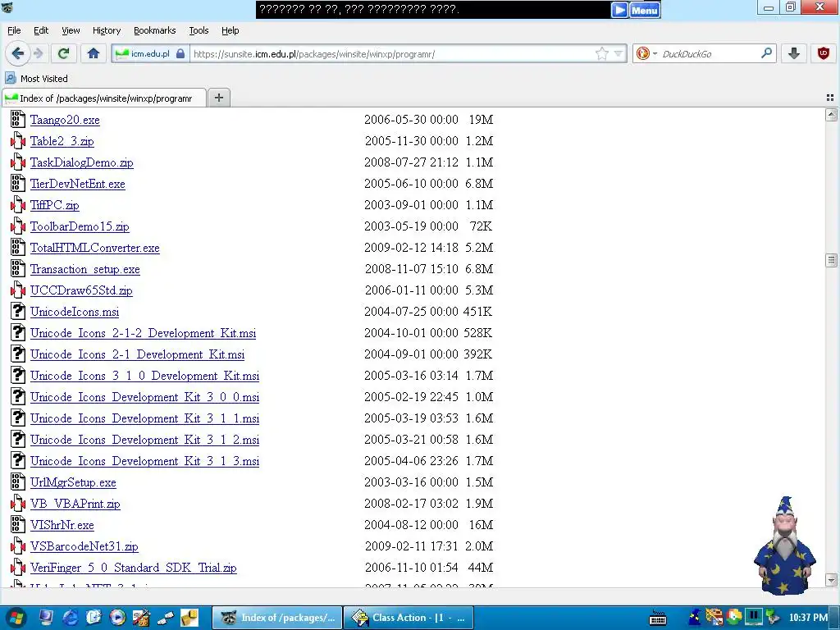This screenshot has height=630, width=840.
Task: Launch Windows Media Player from quick launch
Action: click(x=117, y=618)
